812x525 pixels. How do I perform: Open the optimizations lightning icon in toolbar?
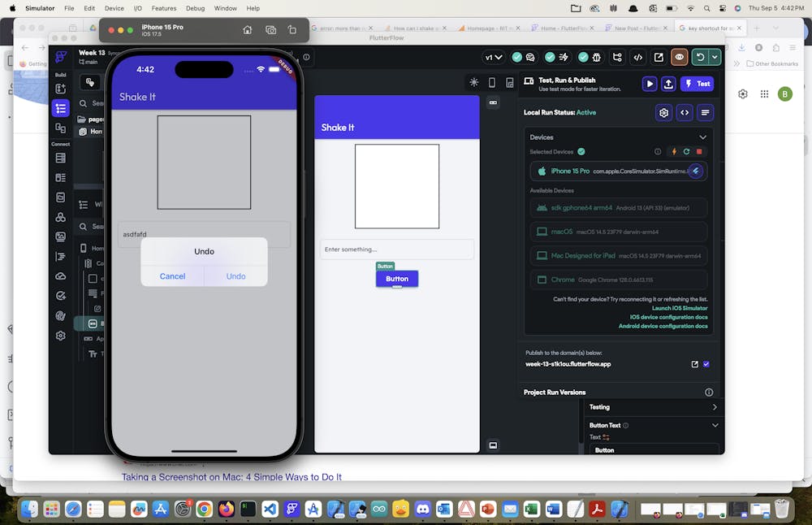564,57
